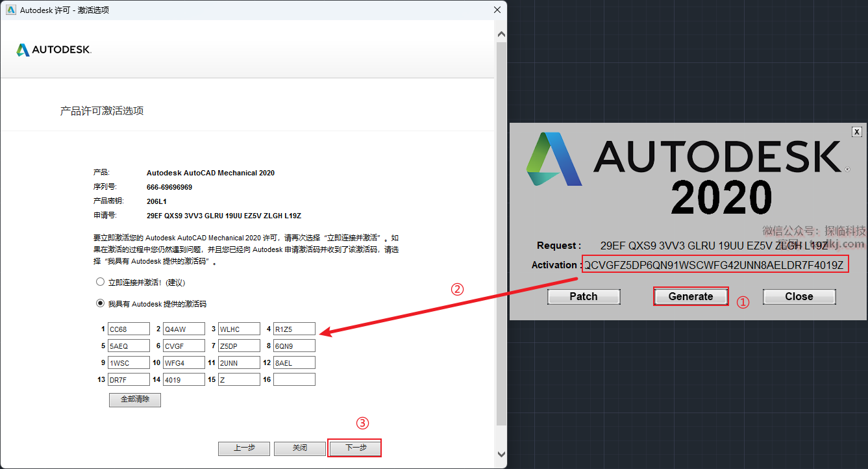Select 我具有 Autodesk 提供的激活码 radio option

[x=100, y=303]
